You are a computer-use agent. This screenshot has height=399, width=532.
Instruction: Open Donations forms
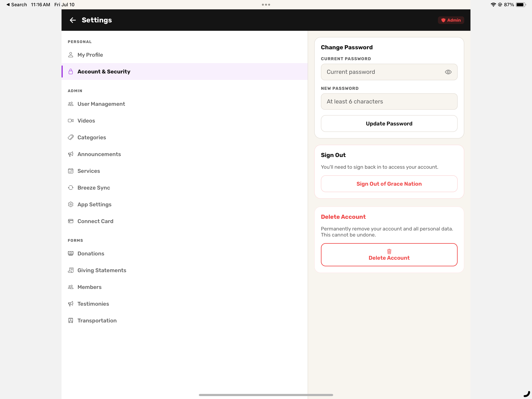185,253
